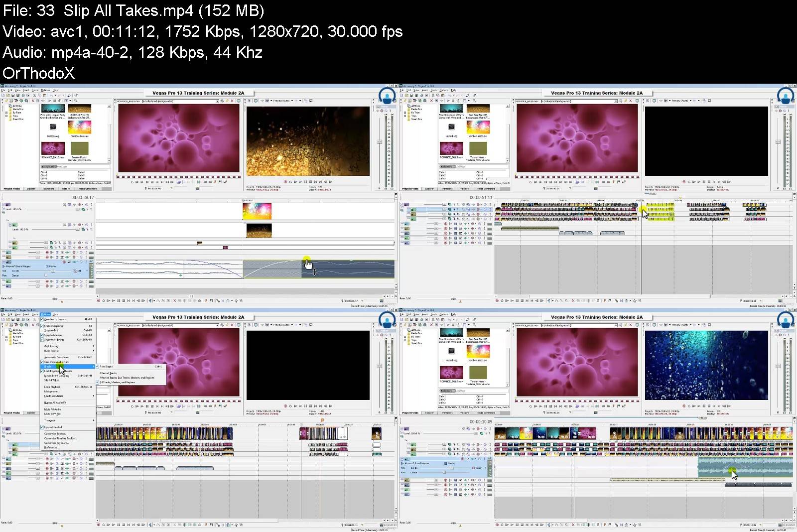Click Loop Playback menu command

(68, 387)
